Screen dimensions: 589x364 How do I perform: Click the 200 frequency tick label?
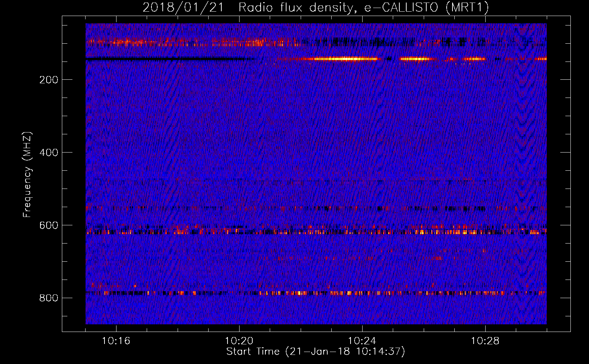[49, 80]
